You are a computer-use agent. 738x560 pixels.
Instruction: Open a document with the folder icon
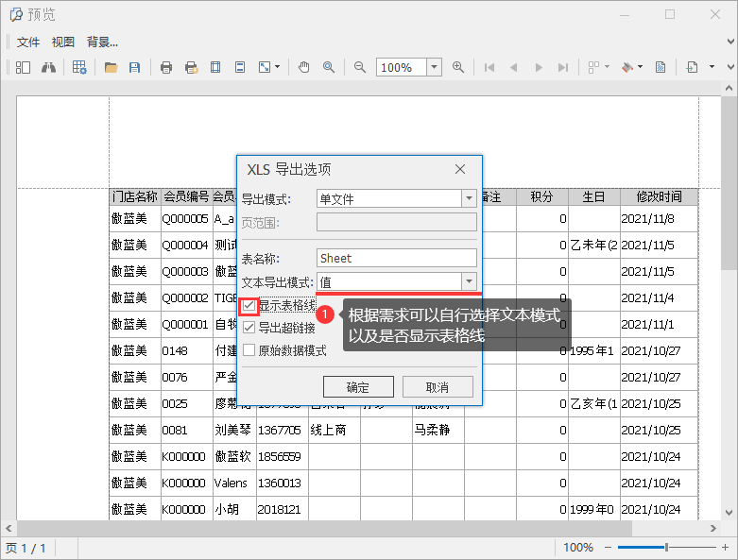112,67
